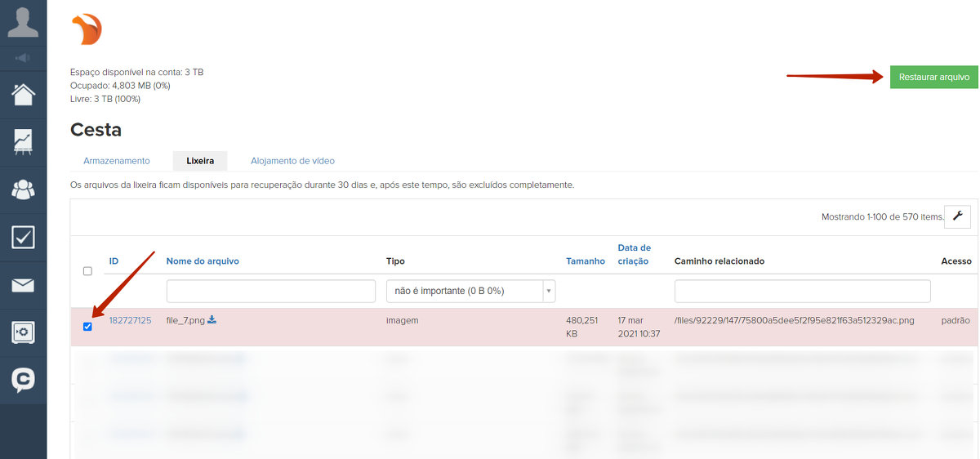The height and width of the screenshot is (459, 980).
Task: Open the safe settings icon in sidebar
Action: [23, 332]
